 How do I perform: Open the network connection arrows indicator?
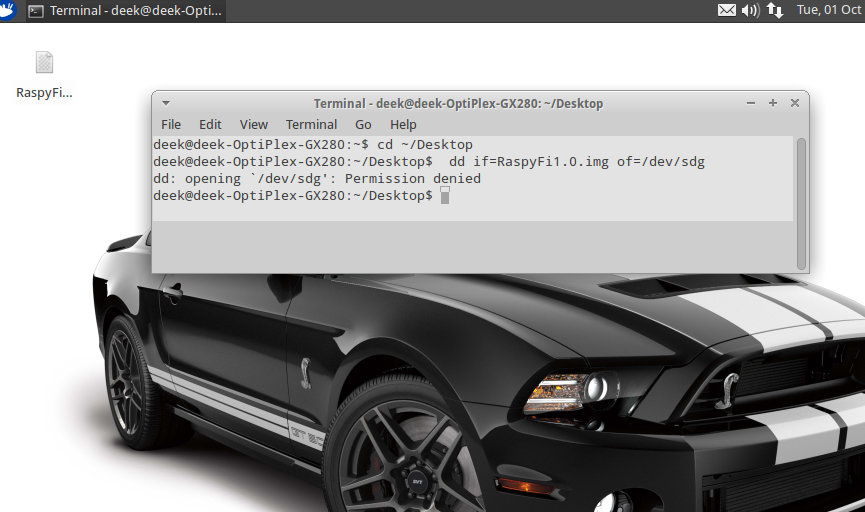coord(775,10)
